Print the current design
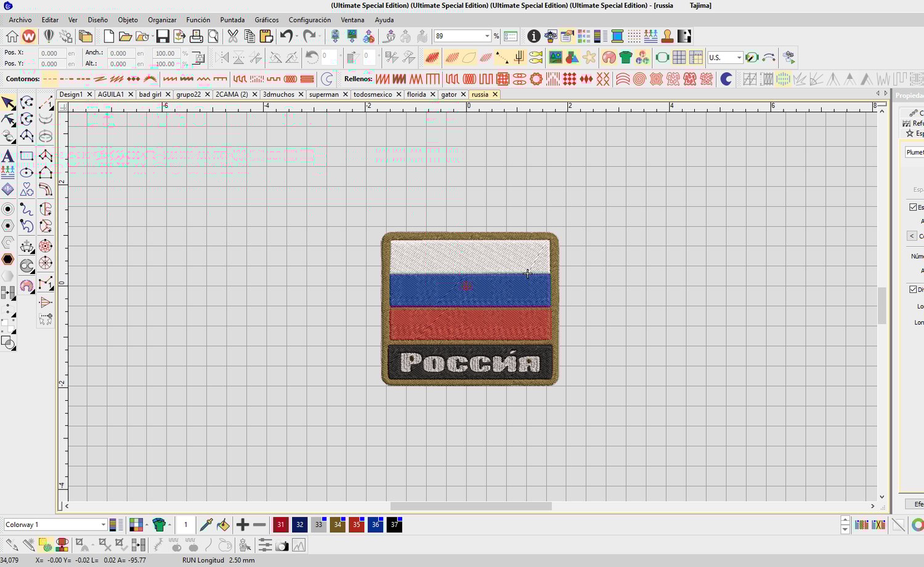 197,36
